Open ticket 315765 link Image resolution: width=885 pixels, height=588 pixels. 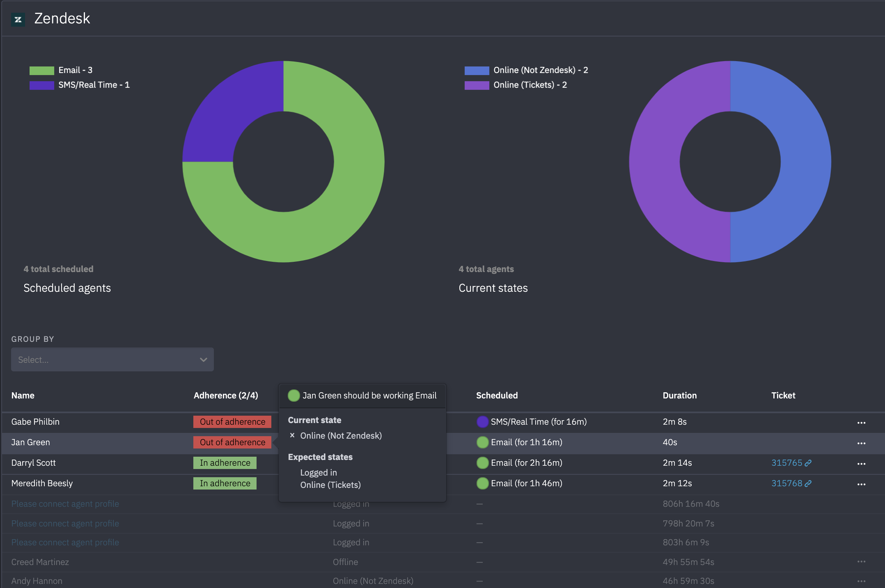click(x=786, y=463)
